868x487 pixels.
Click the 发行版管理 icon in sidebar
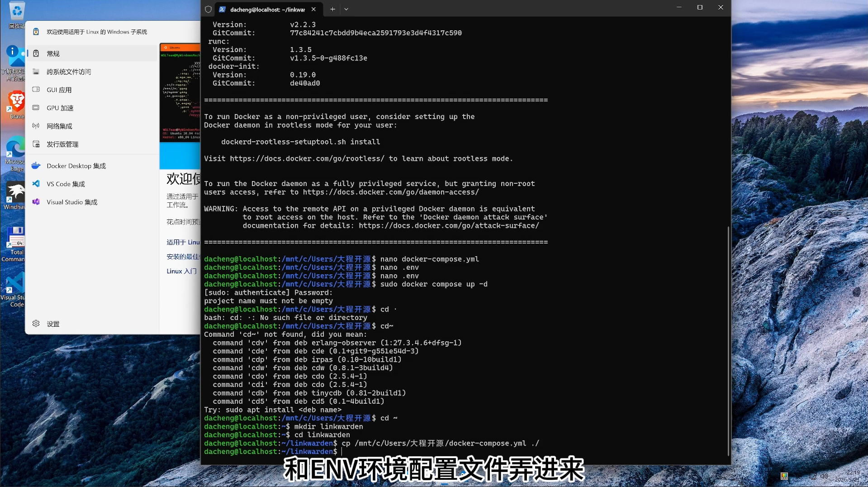(x=36, y=144)
